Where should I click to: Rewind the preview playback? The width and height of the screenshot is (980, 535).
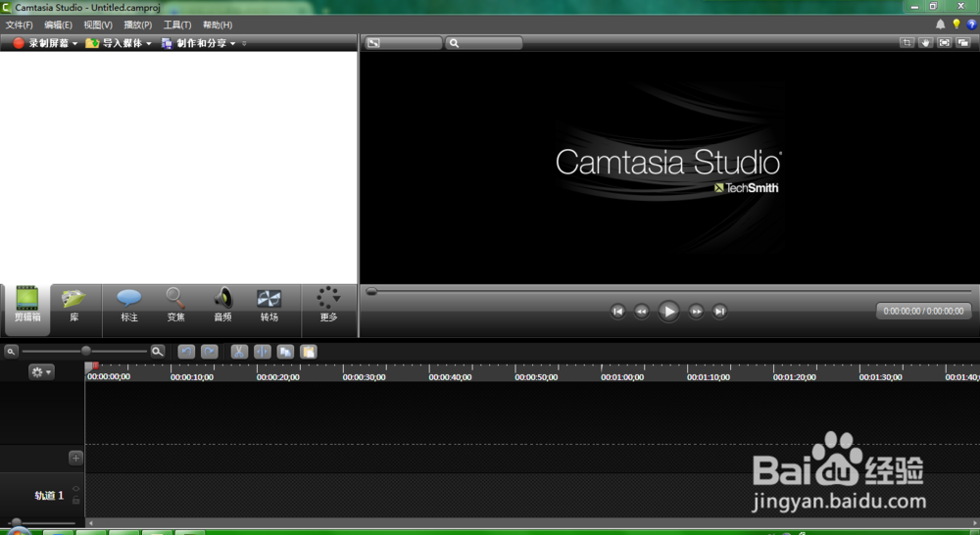[641, 312]
